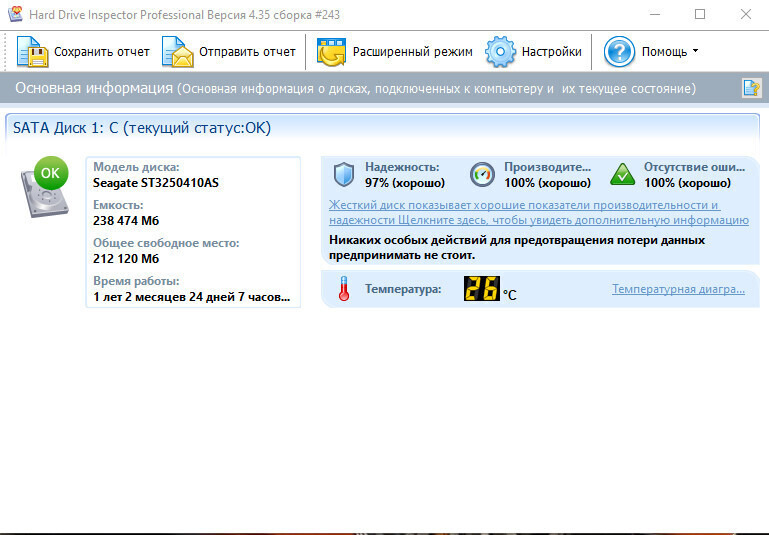Expand the Помощь dropdown arrow
Screen dimensions: 769x535
coord(695,51)
